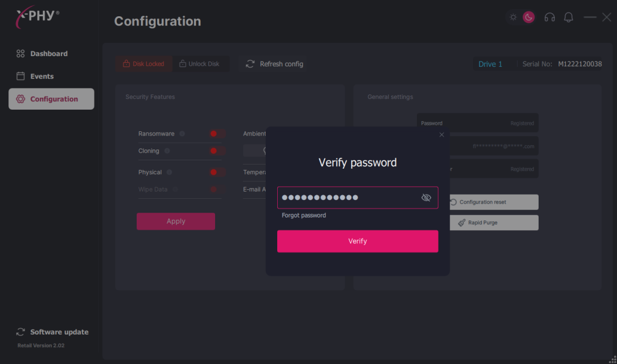617x364 pixels.
Task: Close the Verify password dialog
Action: point(442,135)
